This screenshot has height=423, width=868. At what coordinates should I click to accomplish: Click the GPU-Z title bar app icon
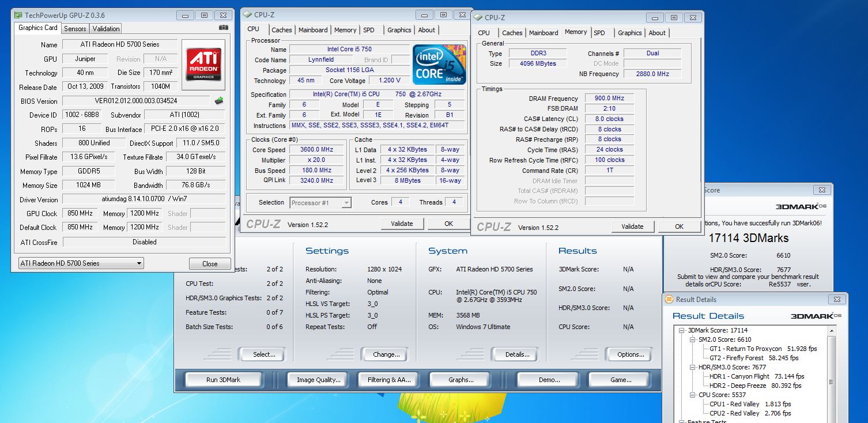coord(18,15)
